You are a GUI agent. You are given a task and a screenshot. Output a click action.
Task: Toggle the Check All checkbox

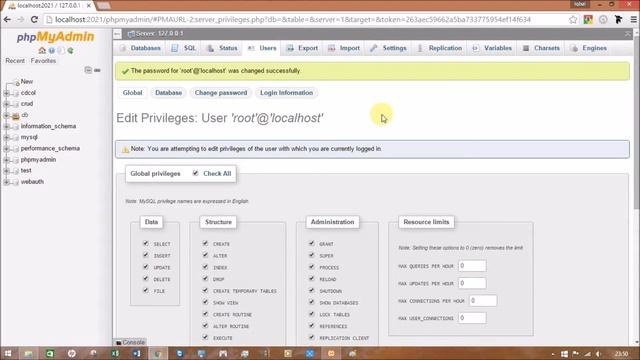[x=196, y=173]
